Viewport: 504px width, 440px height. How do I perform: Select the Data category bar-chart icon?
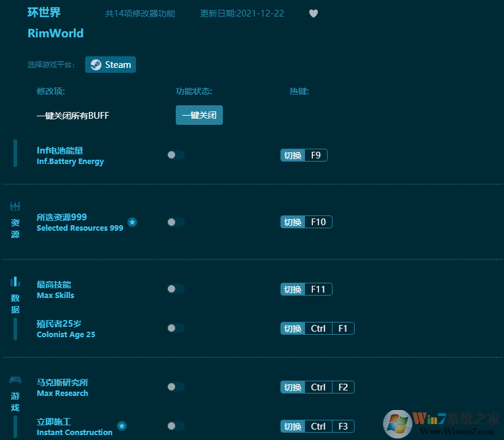click(15, 282)
